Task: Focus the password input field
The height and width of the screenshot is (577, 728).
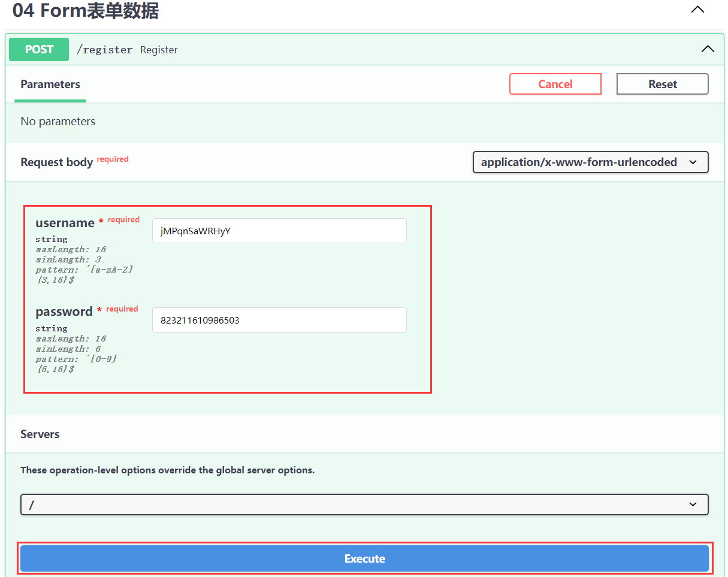Action: tap(279, 320)
